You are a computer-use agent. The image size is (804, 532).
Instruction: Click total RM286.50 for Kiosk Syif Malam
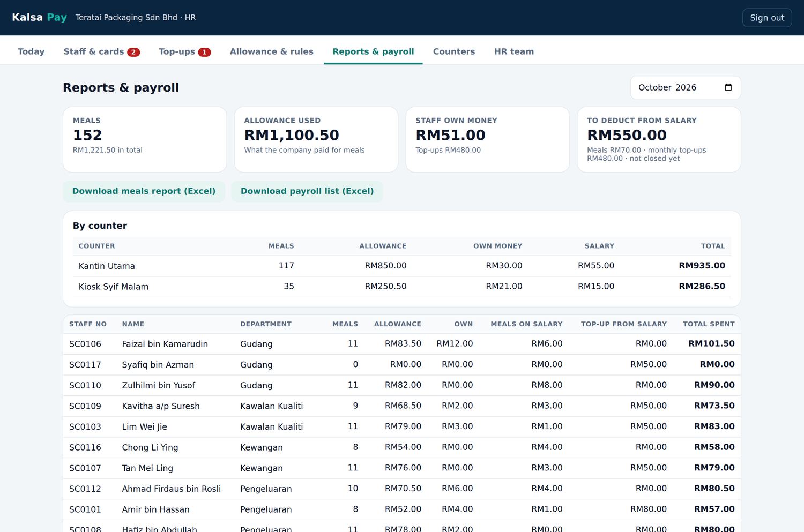[702, 287]
